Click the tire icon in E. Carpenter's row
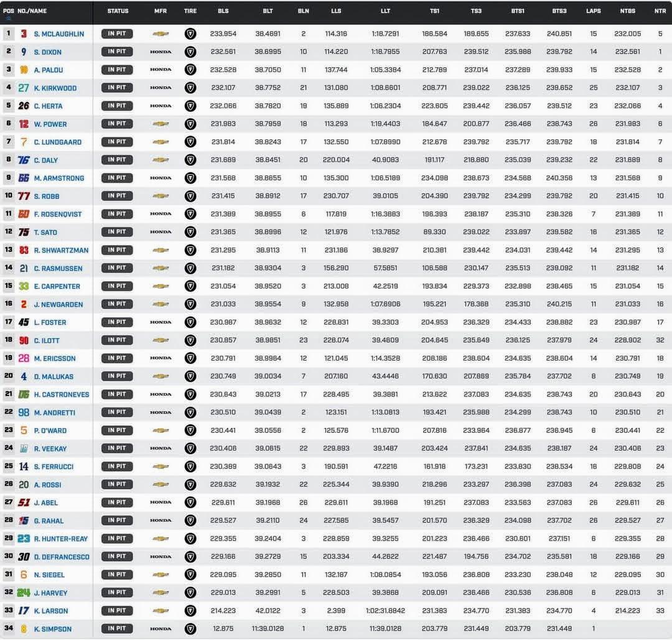The image size is (672, 640). 190,286
